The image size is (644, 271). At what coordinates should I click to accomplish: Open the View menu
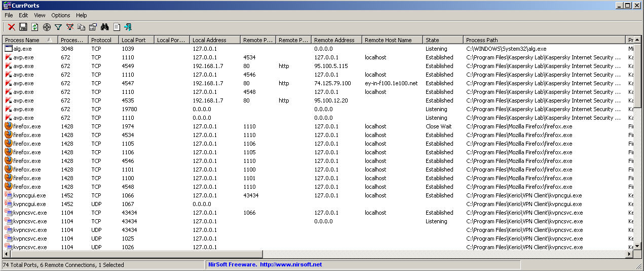40,15
